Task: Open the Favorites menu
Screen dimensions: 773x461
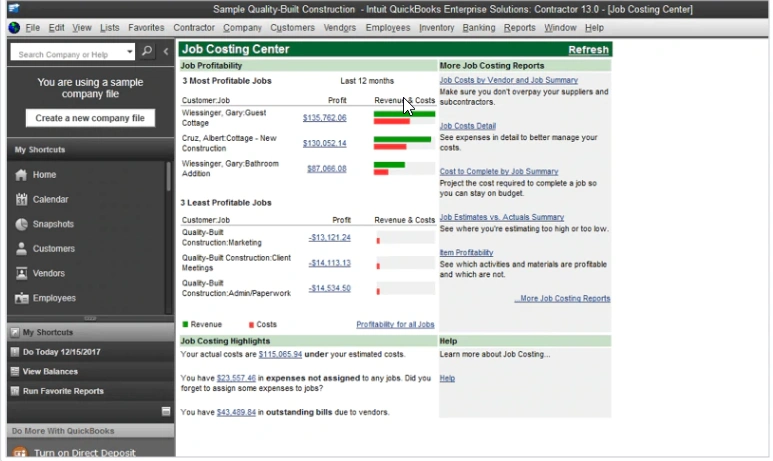Action: (146, 28)
